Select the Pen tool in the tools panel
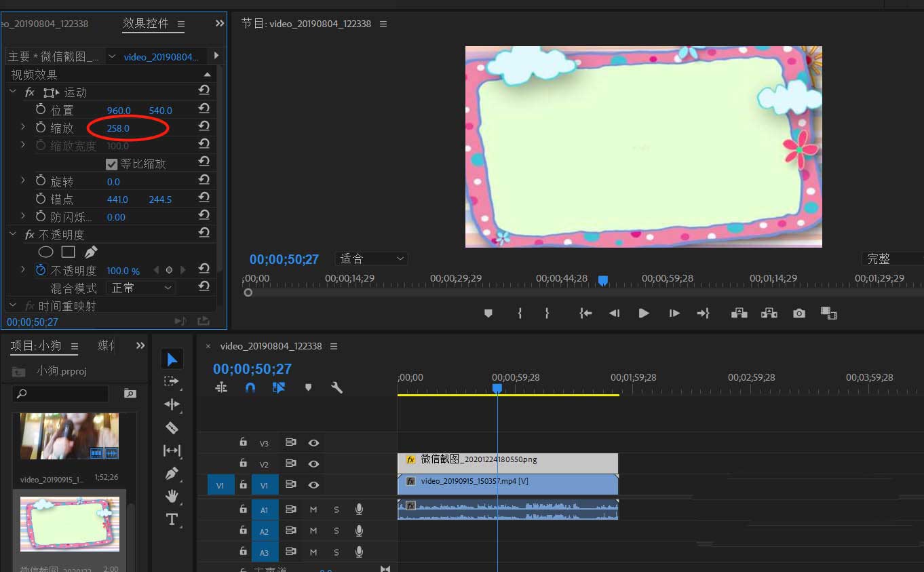The image size is (924, 572). pos(172,474)
